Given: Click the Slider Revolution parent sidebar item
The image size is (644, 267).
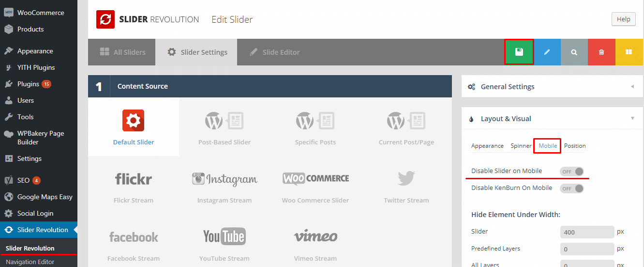Looking at the screenshot, I should coord(39,230).
